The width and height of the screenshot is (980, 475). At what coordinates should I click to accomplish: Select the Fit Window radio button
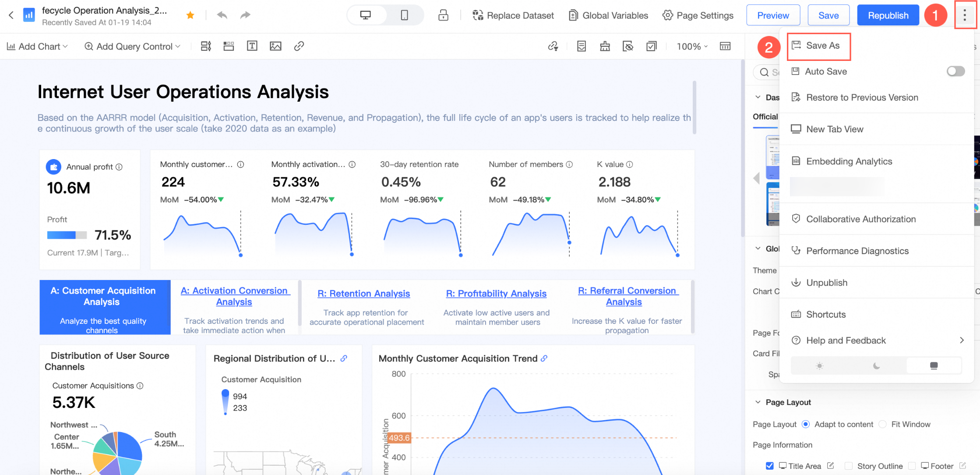click(883, 424)
